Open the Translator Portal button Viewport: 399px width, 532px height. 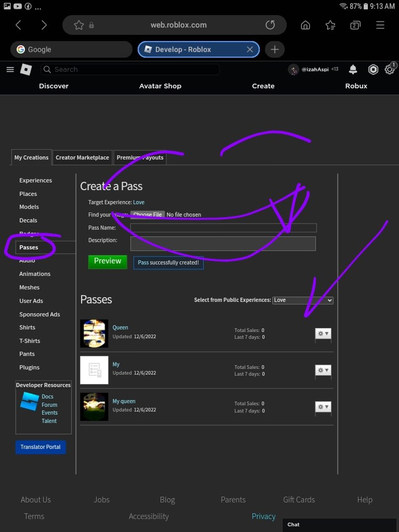pyautogui.click(x=41, y=447)
